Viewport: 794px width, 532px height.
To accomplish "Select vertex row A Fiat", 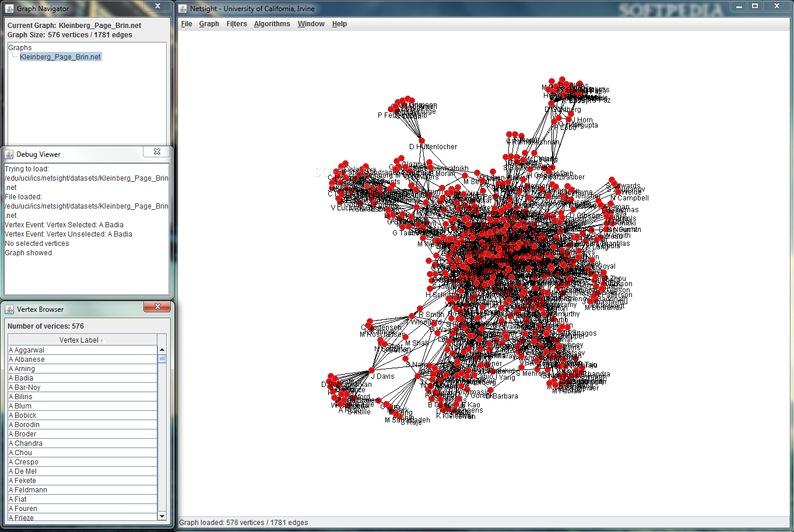I will coord(82,499).
